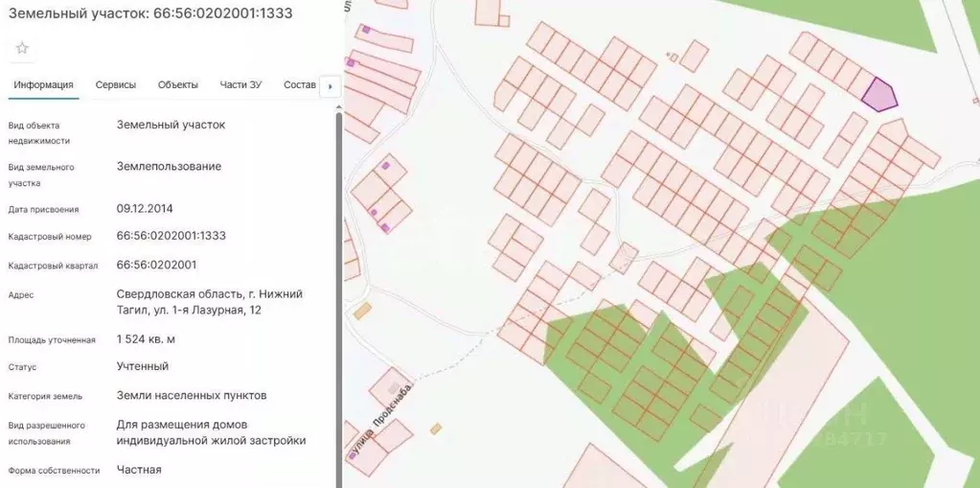
Task: Click the Частная ownership value
Action: click(x=139, y=470)
